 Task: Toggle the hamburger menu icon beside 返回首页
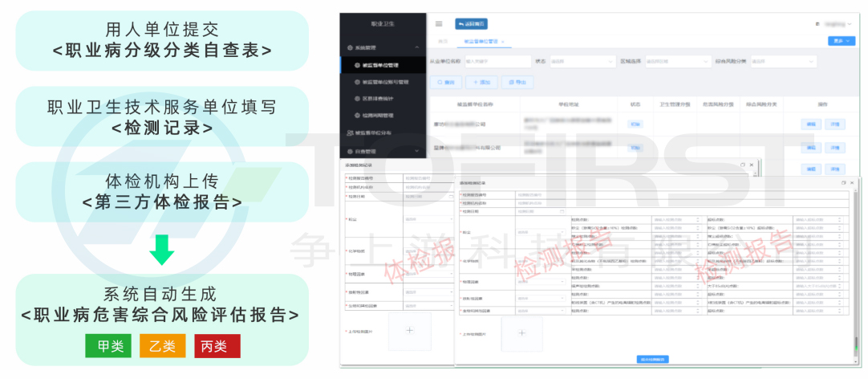439,24
